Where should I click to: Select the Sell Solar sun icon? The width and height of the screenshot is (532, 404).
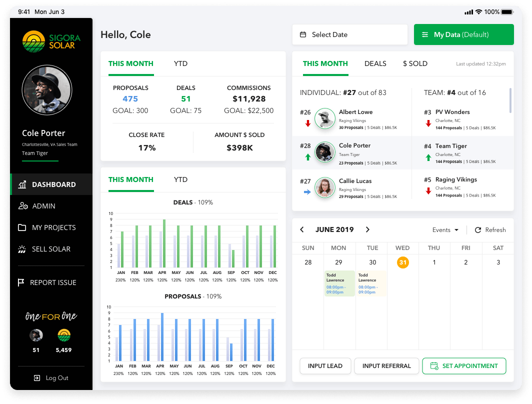coord(22,249)
